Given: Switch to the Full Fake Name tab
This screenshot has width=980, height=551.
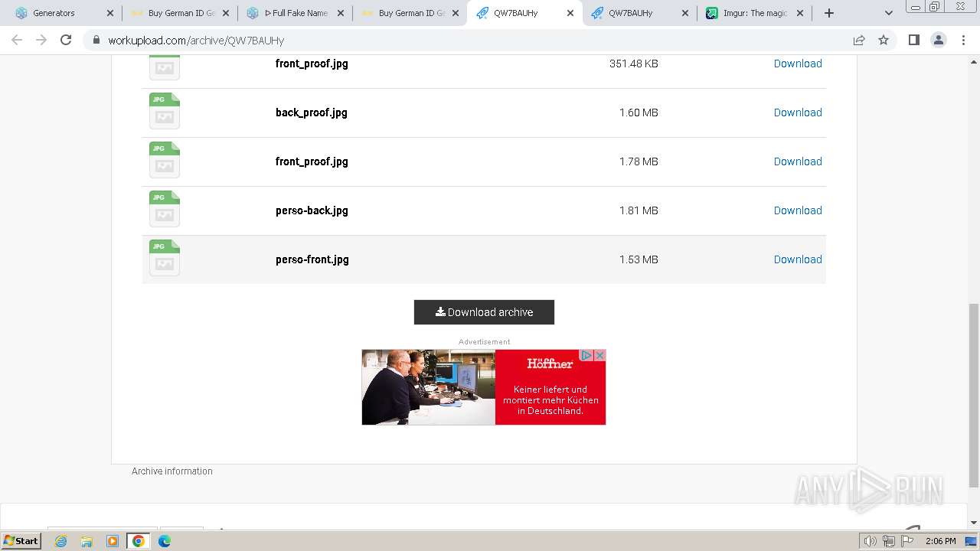Looking at the screenshot, I should click(296, 13).
